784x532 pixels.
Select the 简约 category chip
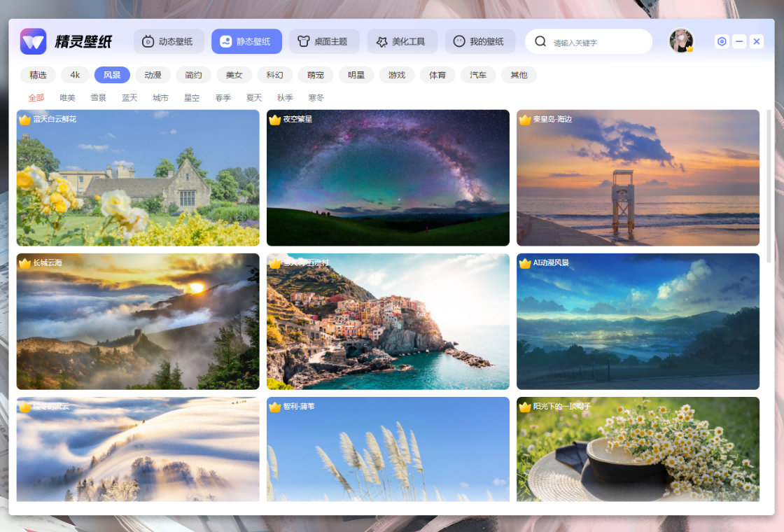coord(193,75)
